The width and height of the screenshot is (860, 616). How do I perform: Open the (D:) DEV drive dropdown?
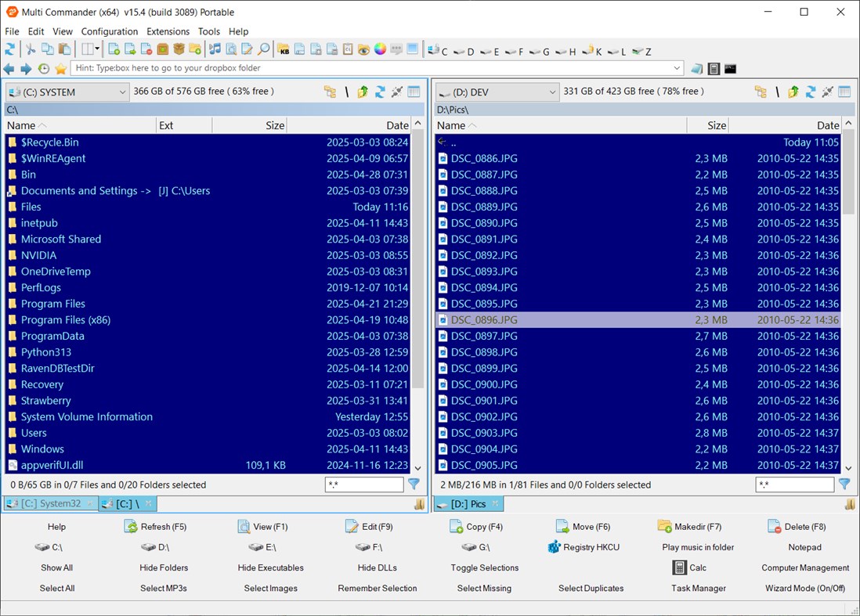(497, 92)
